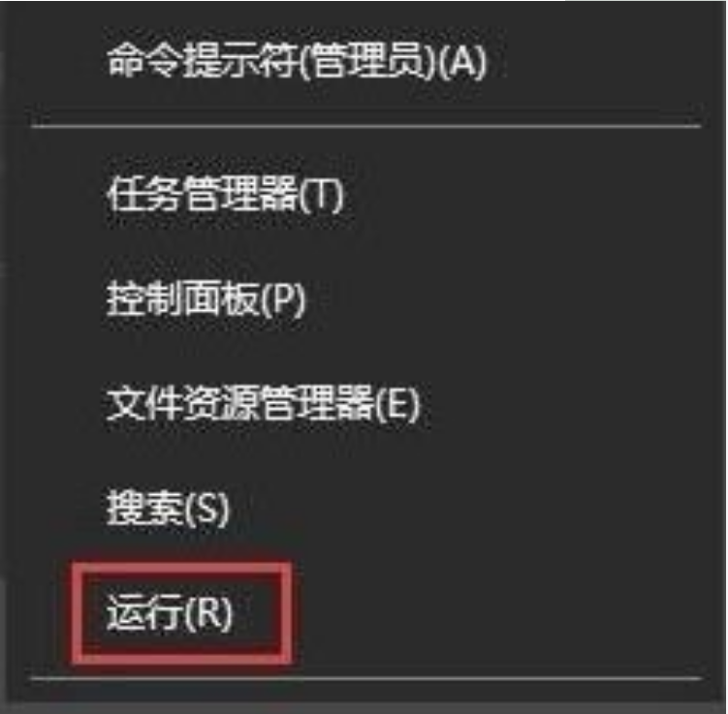Launch the Run dialog via shortcut (R) entry
This screenshot has height=714, width=728.
point(170,613)
